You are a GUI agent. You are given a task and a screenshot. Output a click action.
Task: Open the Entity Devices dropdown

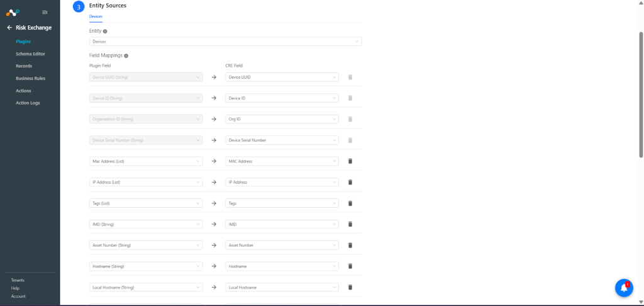[x=225, y=42]
